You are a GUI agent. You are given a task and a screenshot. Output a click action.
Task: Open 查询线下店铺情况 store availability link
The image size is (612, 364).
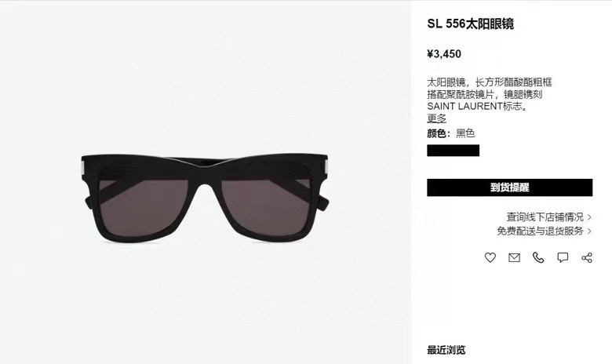tap(545, 217)
